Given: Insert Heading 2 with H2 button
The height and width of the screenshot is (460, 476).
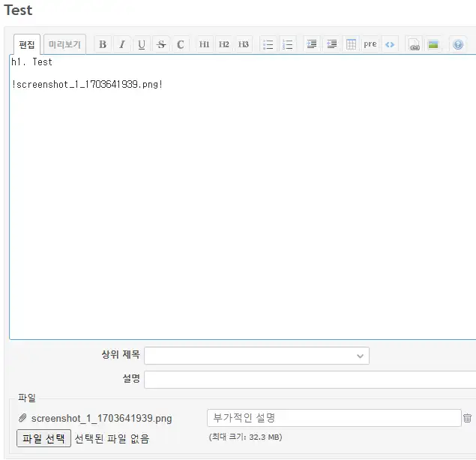Looking at the screenshot, I should tap(223, 44).
